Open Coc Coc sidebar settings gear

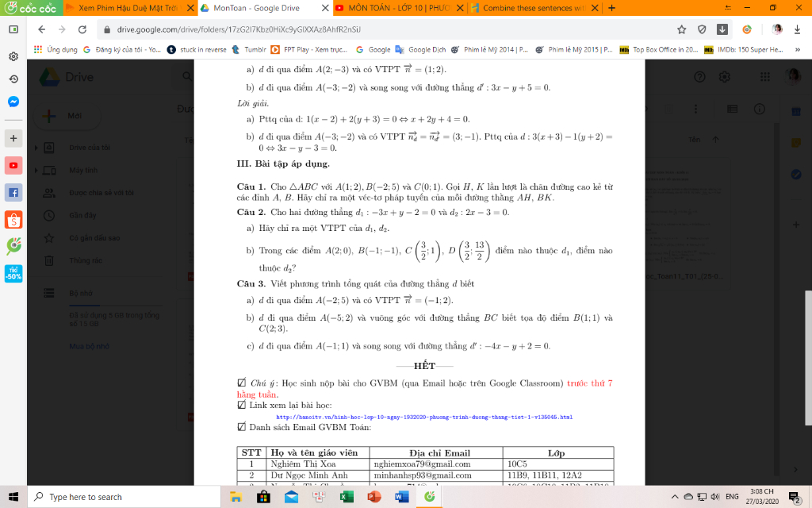(x=13, y=56)
